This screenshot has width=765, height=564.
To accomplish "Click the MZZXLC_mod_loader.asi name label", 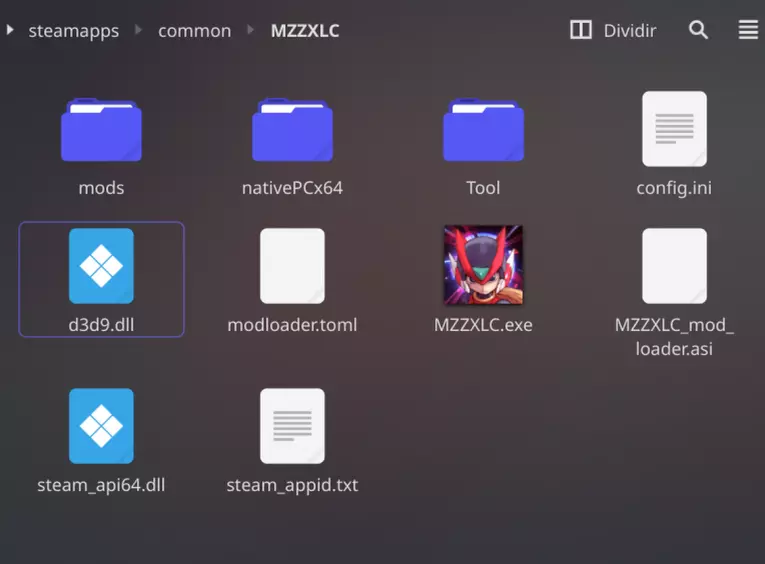I will tap(674, 337).
